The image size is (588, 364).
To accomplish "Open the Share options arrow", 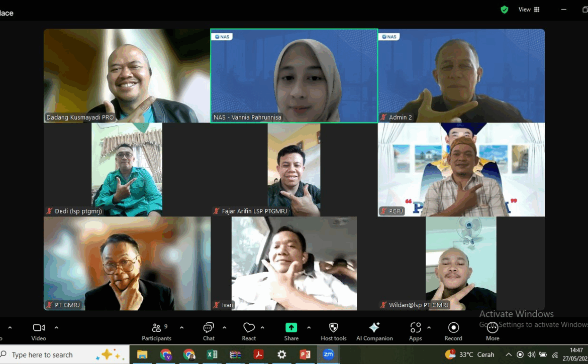I will (x=309, y=327).
